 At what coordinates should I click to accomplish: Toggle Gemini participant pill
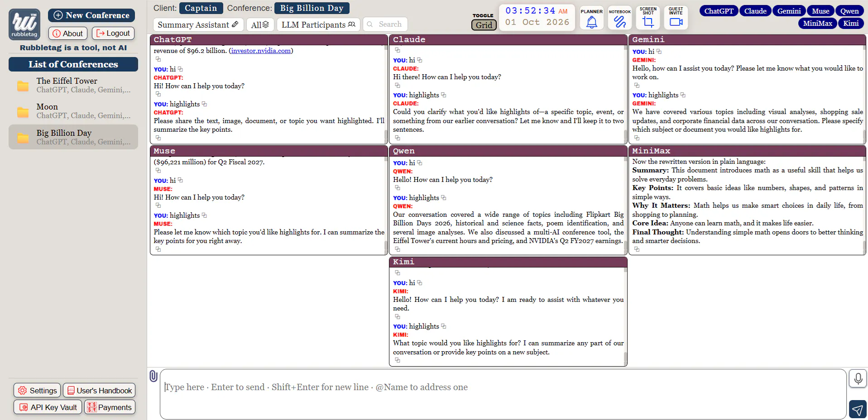[789, 11]
